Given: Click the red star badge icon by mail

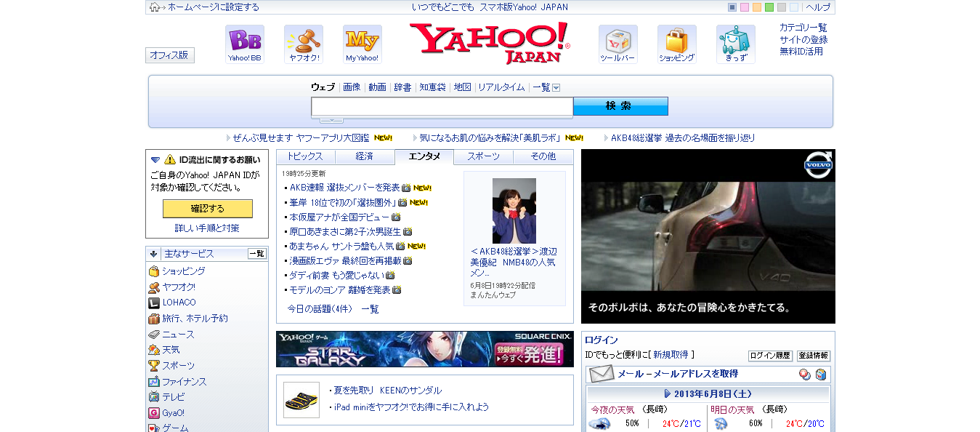Looking at the screenshot, I should pos(805,375).
